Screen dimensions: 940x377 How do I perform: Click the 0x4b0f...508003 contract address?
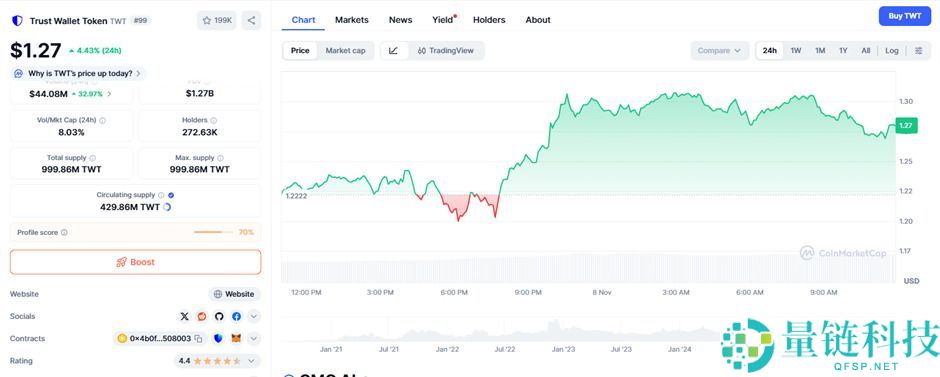[160, 339]
